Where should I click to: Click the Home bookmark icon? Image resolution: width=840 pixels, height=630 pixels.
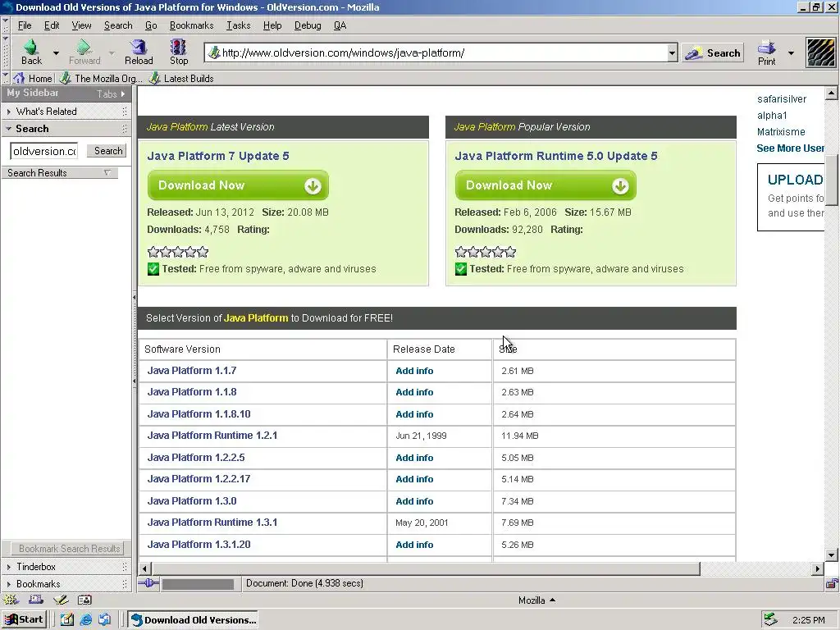click(x=20, y=78)
